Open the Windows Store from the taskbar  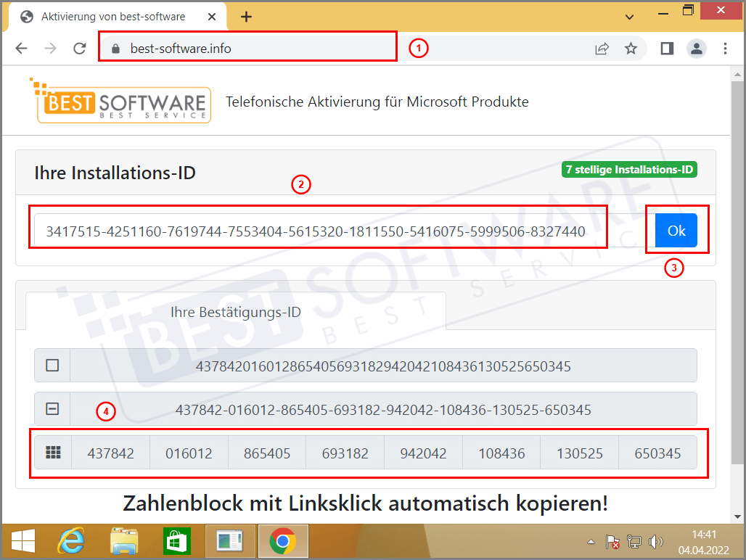tap(176, 540)
